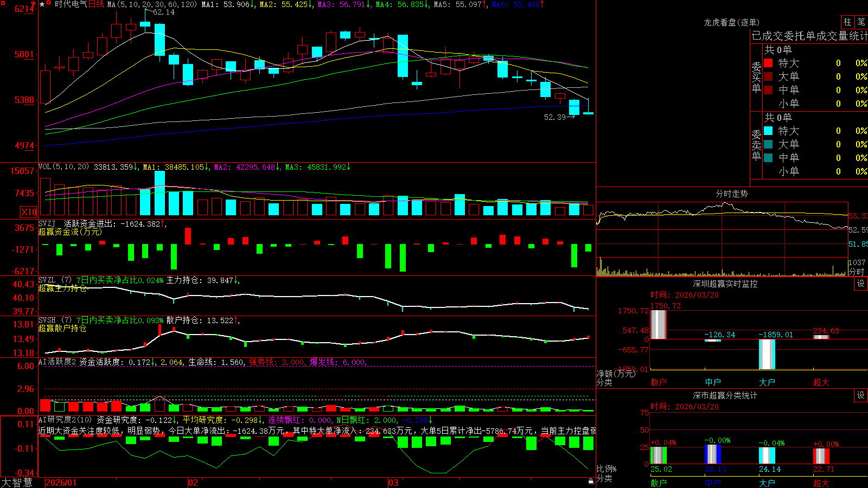Click the 已成交委托单成交量统计 header
Image resolution: width=868 pixels, height=488 pixels.
pos(809,36)
